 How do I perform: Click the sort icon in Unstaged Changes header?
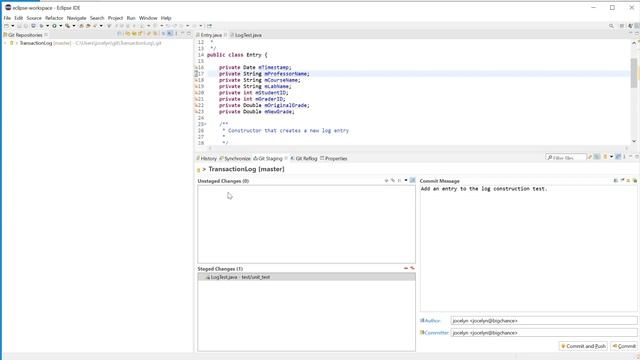coord(400,180)
